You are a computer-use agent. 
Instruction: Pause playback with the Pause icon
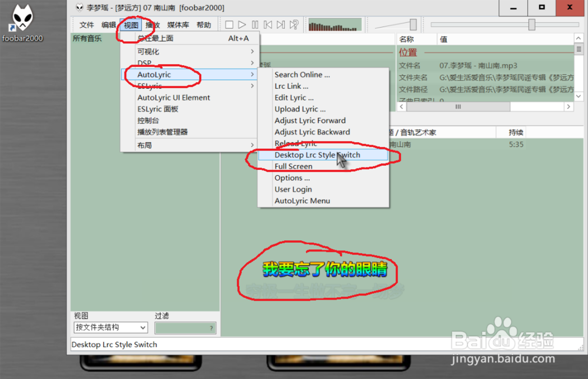(255, 25)
